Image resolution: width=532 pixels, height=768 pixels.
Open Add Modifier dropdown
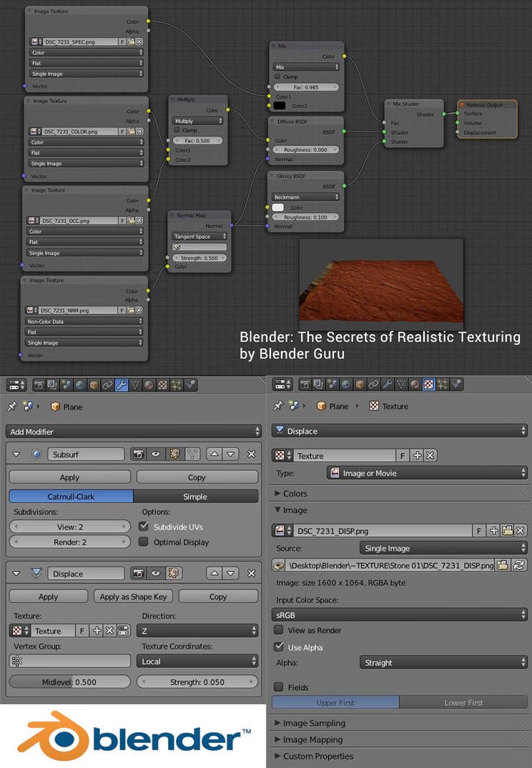point(133,431)
